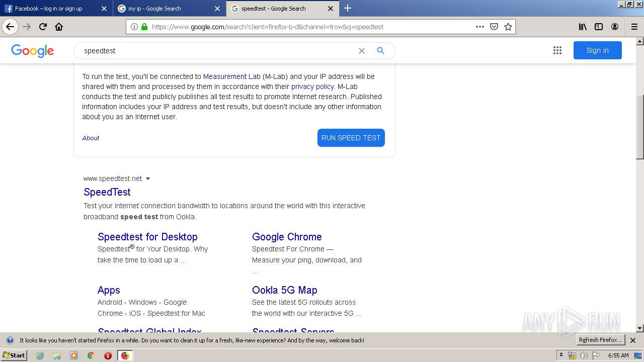
Task: Go back to the previous page
Action: (10, 27)
